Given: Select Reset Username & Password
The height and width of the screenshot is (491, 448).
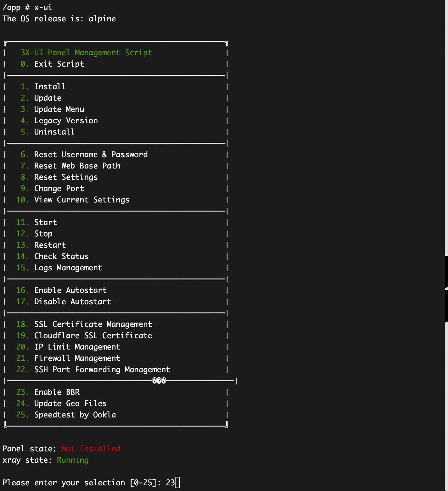Looking at the screenshot, I should click(x=91, y=154).
